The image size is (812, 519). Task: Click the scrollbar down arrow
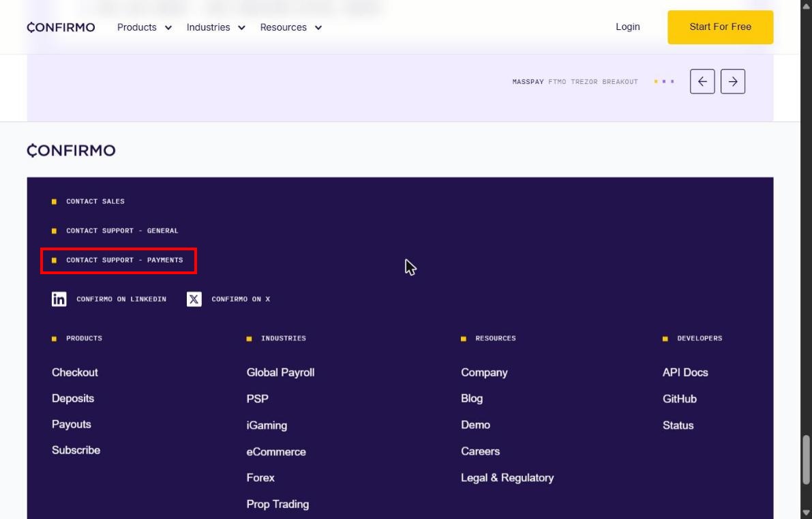[x=807, y=513]
